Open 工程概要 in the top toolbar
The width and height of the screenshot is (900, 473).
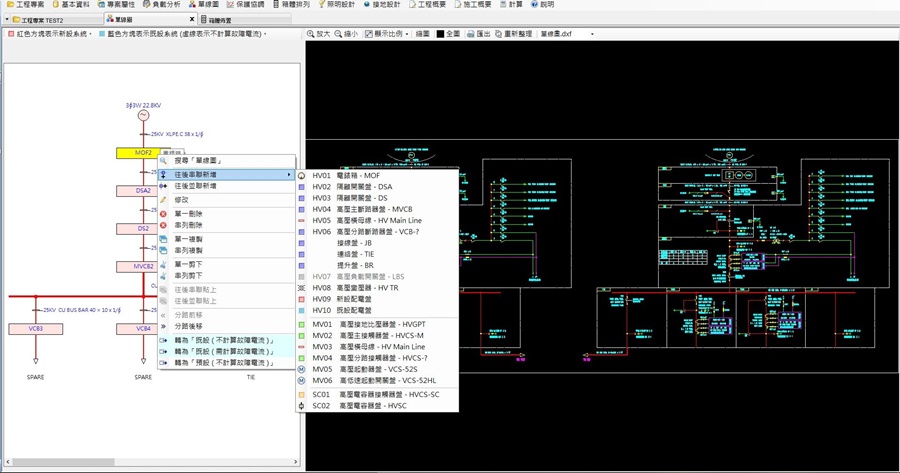click(428, 4)
